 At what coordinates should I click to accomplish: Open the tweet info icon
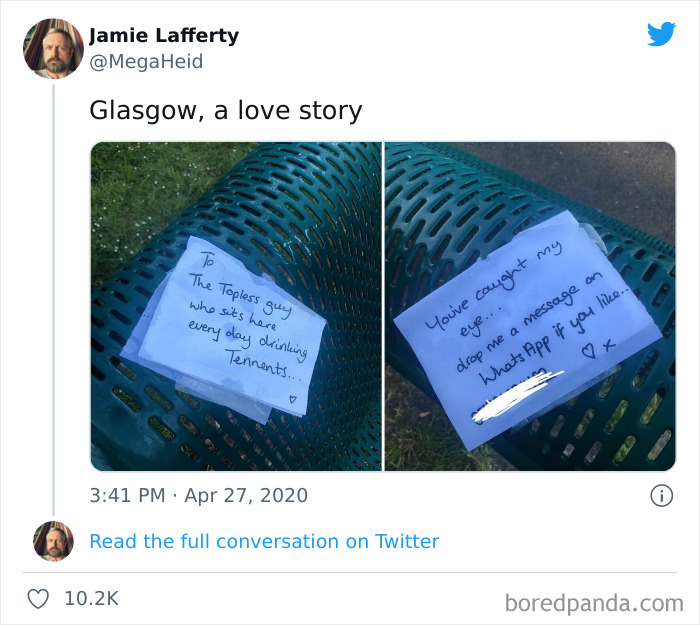pos(661,496)
